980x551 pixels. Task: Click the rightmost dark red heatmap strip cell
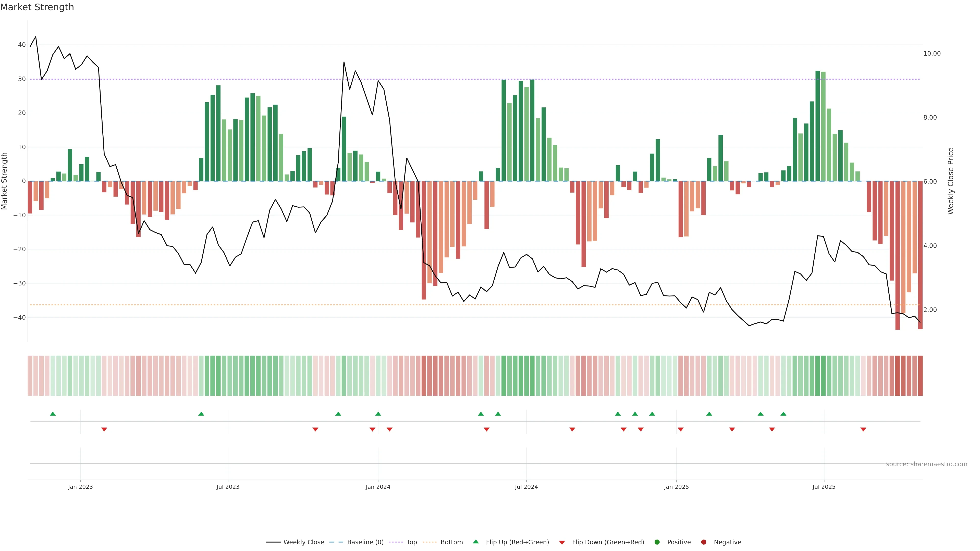click(920, 376)
